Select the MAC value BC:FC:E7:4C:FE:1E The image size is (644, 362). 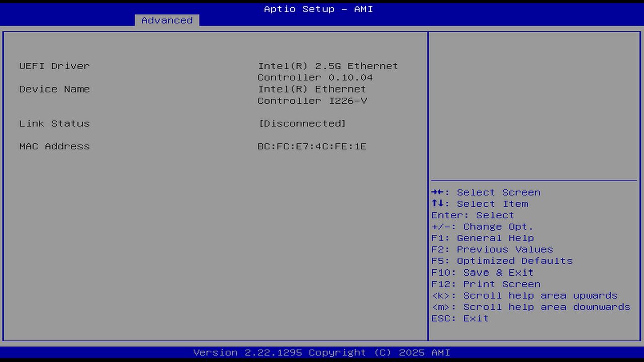pos(312,146)
